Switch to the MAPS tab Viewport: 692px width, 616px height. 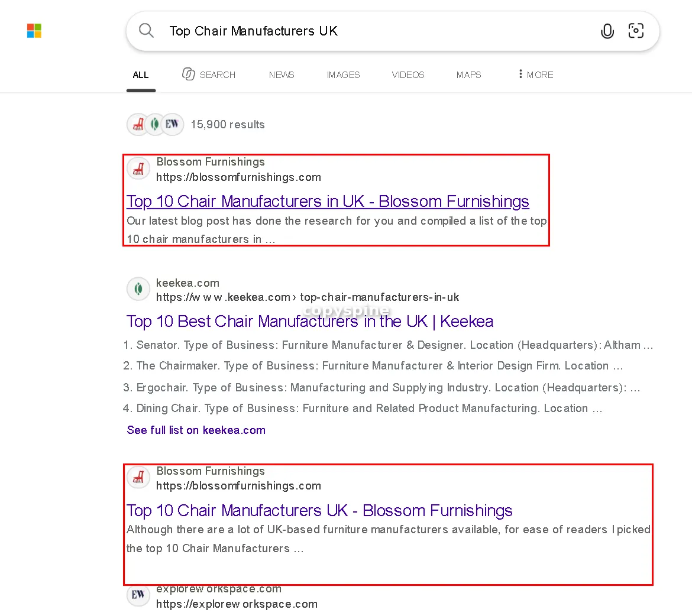[468, 75]
